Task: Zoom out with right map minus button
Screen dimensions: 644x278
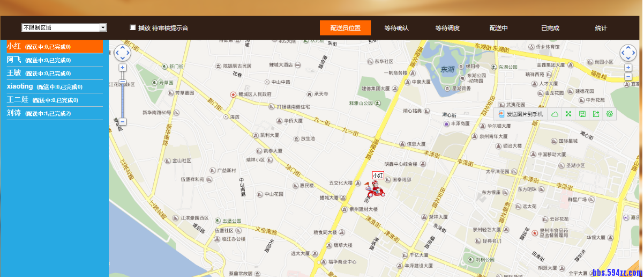Action: pyautogui.click(x=628, y=77)
